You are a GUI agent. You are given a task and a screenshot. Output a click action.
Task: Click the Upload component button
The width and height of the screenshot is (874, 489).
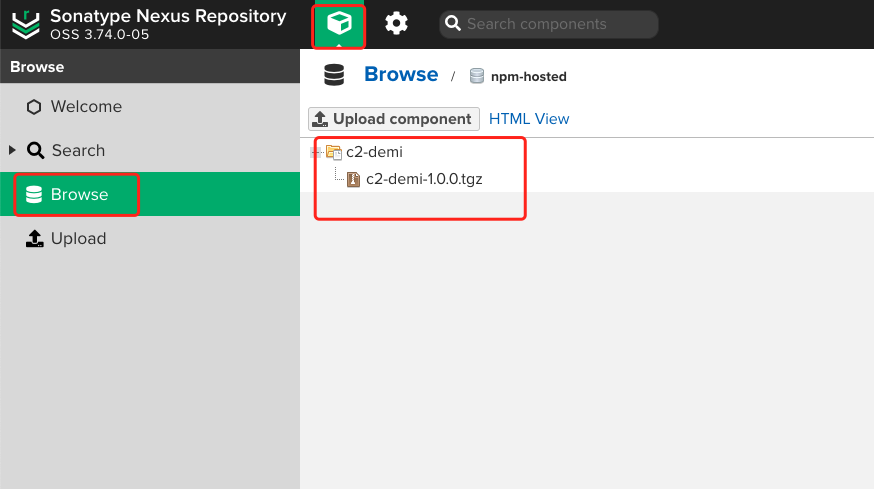click(x=394, y=119)
